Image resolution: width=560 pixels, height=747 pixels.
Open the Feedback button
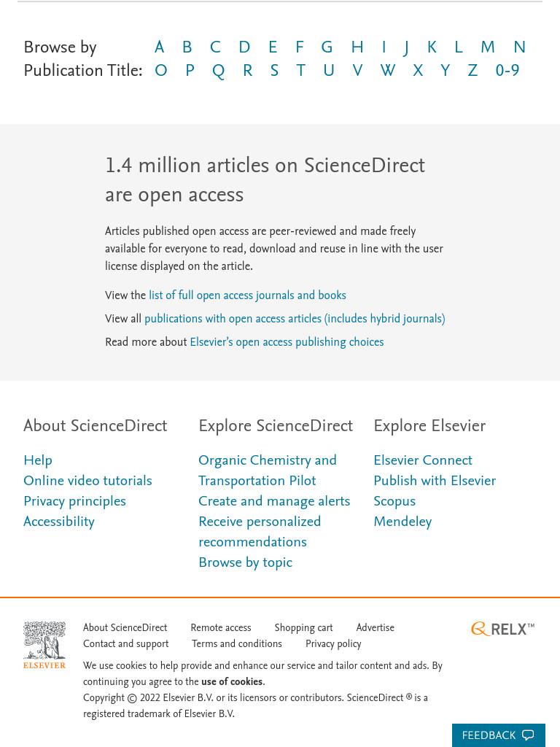498,735
